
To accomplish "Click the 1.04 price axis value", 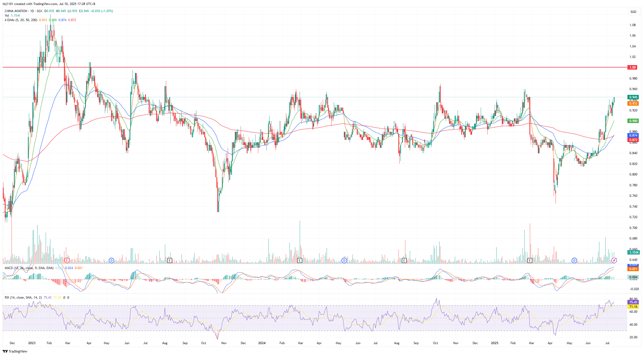I will point(632,46).
